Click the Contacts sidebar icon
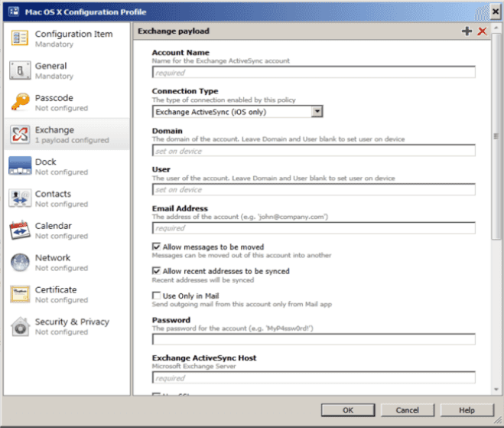This screenshot has height=428, width=504. click(20, 198)
